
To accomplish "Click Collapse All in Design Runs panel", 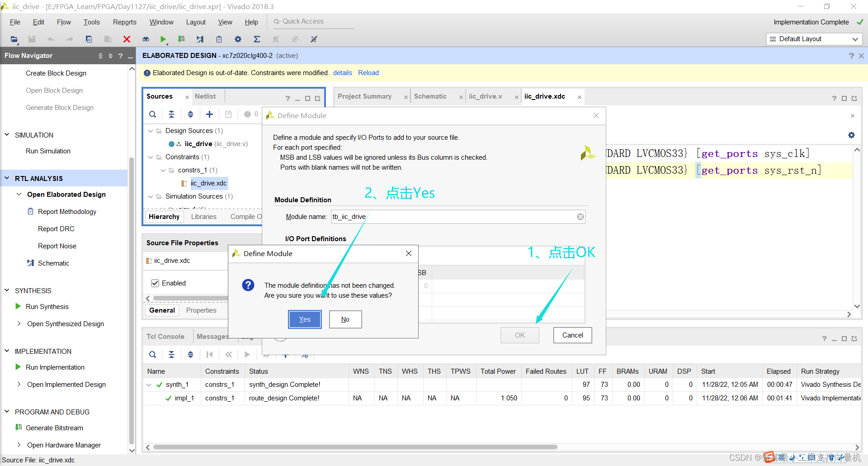I will click(x=171, y=355).
